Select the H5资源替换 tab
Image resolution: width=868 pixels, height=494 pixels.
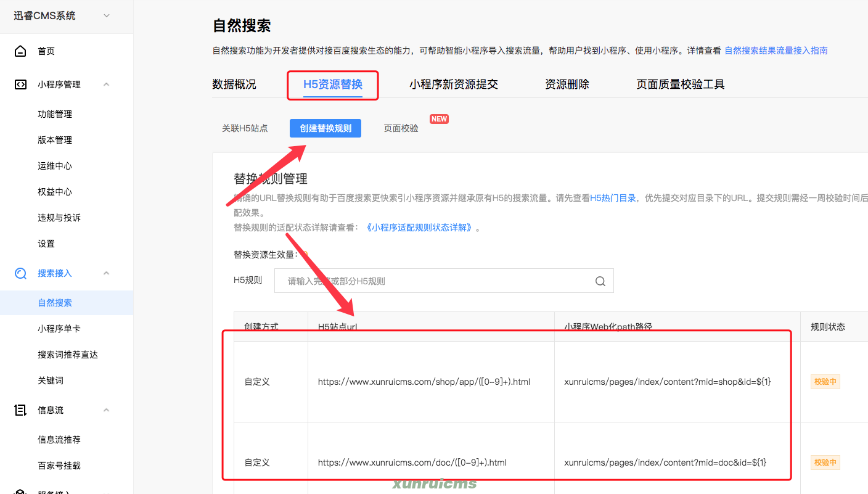tap(333, 84)
